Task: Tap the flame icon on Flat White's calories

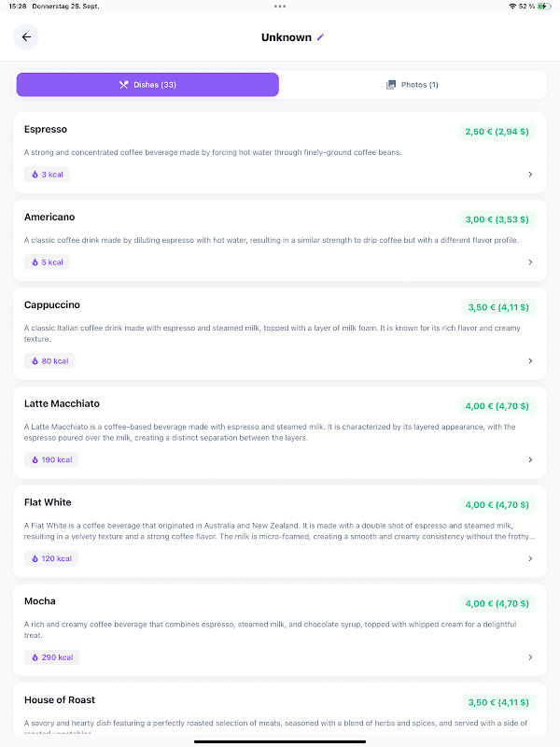Action: [x=35, y=559]
